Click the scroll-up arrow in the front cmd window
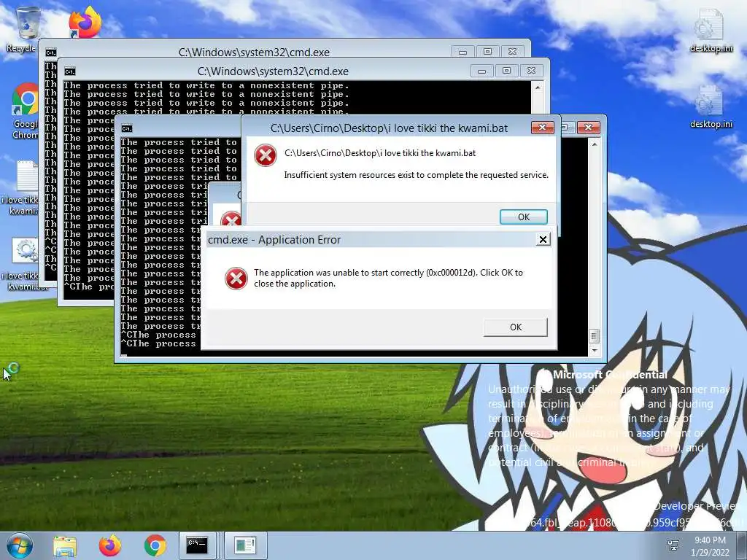Screen dimensions: 747x560 (x=594, y=144)
